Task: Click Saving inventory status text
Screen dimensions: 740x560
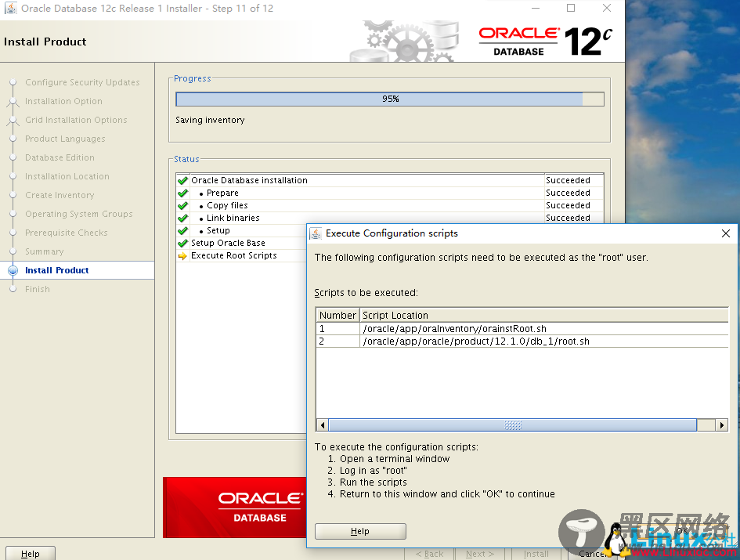Action: point(210,120)
